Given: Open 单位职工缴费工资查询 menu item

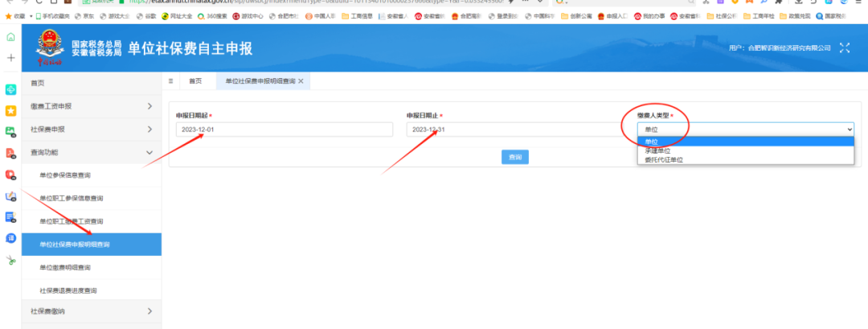Looking at the screenshot, I should (x=92, y=221).
